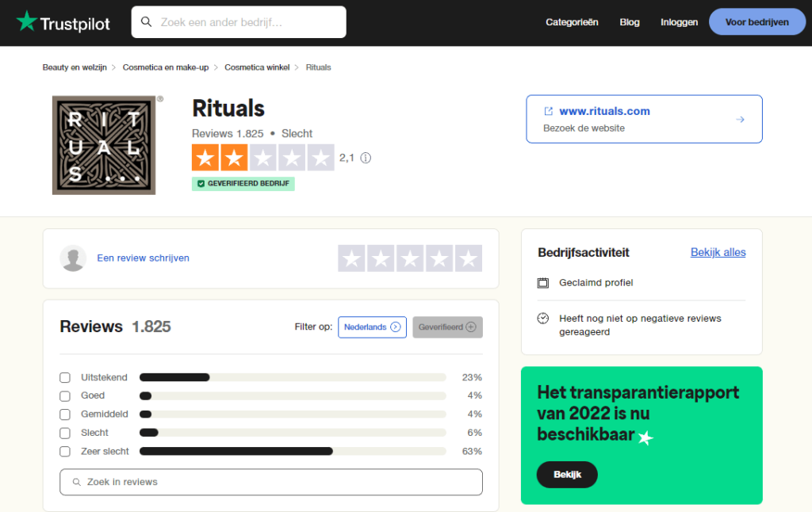Open the rating info icon next to 2,1
812x512 pixels.
point(366,158)
